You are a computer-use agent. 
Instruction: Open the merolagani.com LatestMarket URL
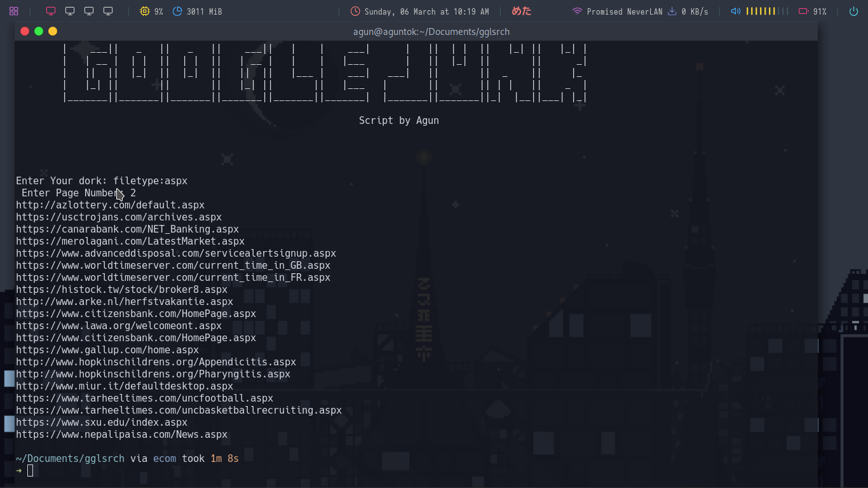pos(130,241)
